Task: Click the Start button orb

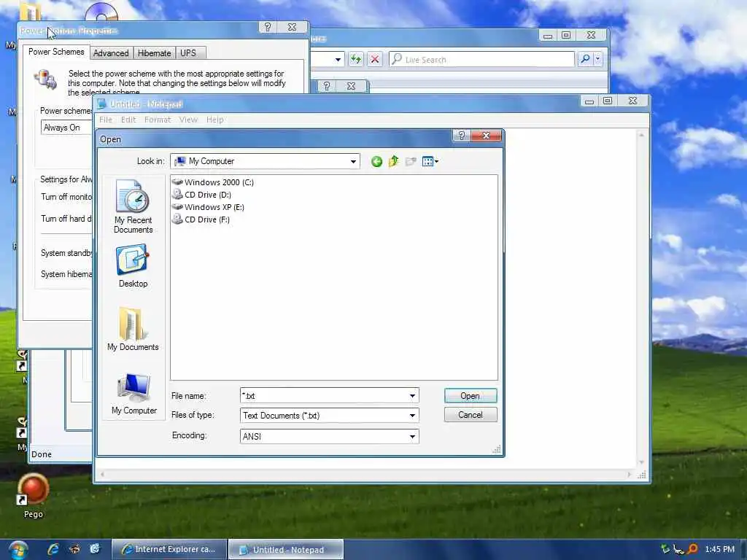Action: coord(18,550)
